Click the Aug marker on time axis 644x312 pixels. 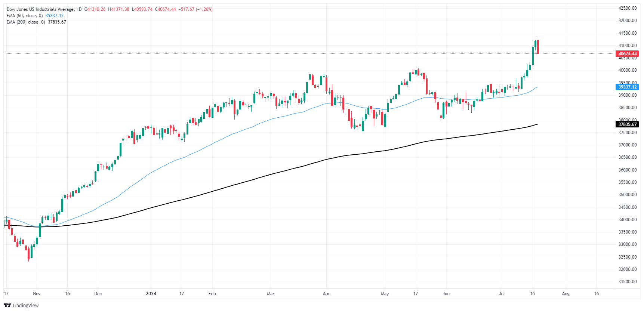[566, 294]
